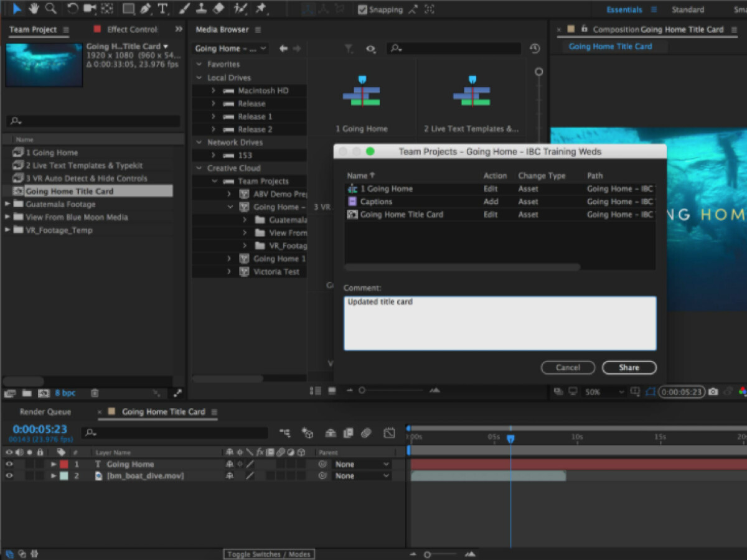Click the hide shy layers icon
This screenshot has height=560, width=747.
(331, 432)
